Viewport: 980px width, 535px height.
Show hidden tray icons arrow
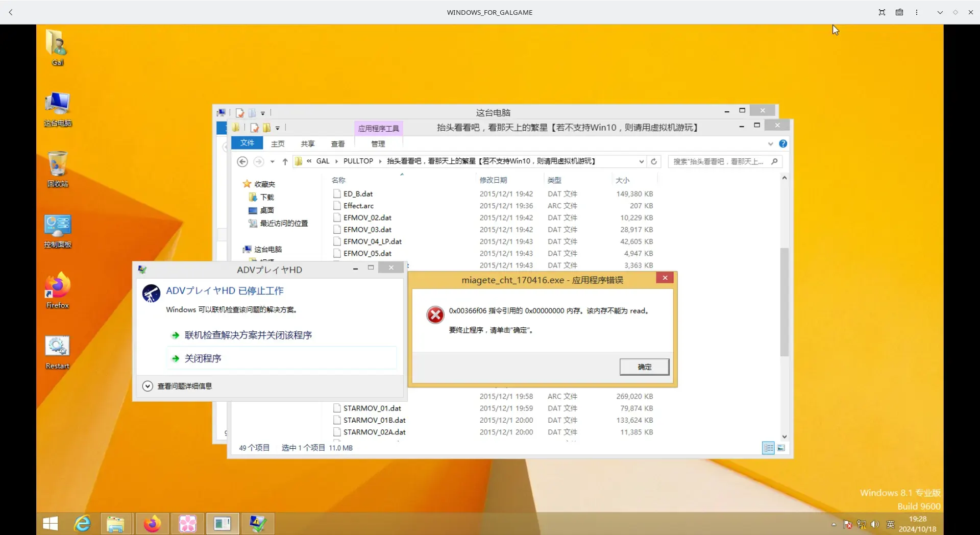[834, 524]
